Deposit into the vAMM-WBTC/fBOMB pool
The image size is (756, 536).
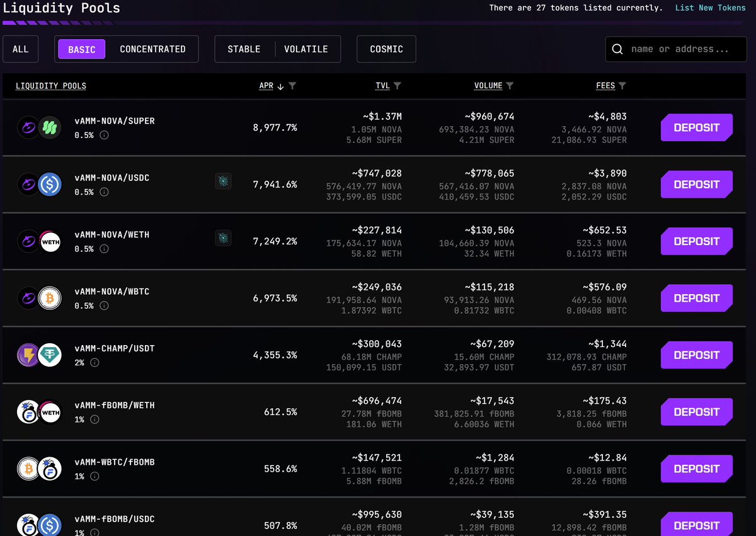point(697,469)
